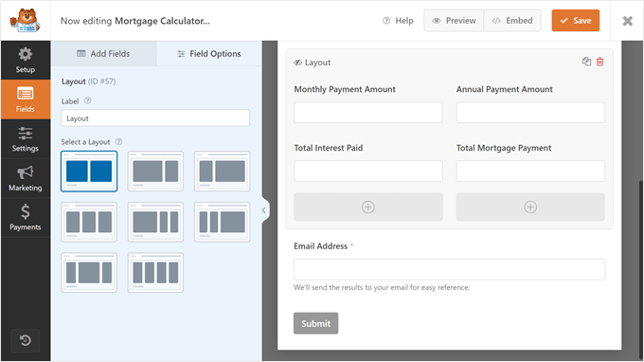Click the Mortgage Calculator form title
Screen dimensions: 644x362
tap(162, 21)
